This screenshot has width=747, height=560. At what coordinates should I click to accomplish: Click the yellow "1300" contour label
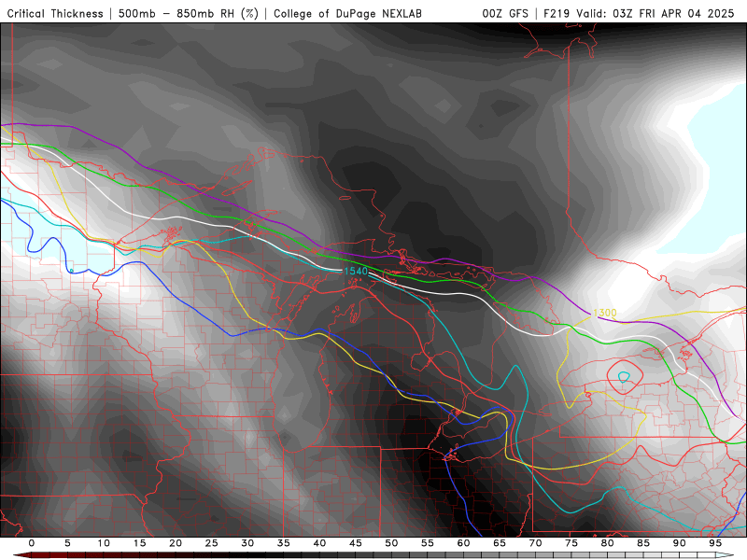[x=605, y=313]
